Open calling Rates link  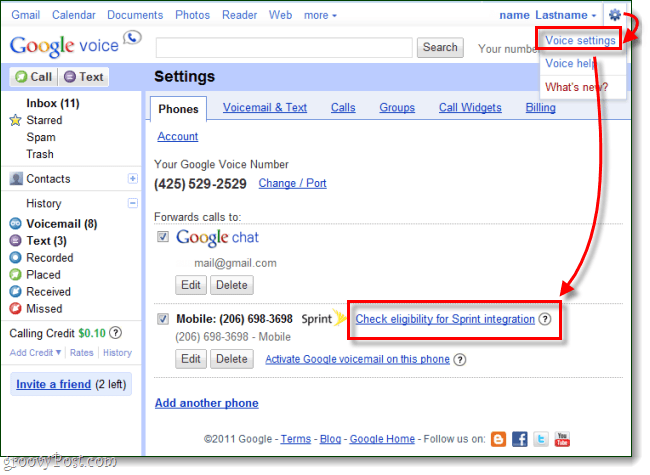pos(82,353)
